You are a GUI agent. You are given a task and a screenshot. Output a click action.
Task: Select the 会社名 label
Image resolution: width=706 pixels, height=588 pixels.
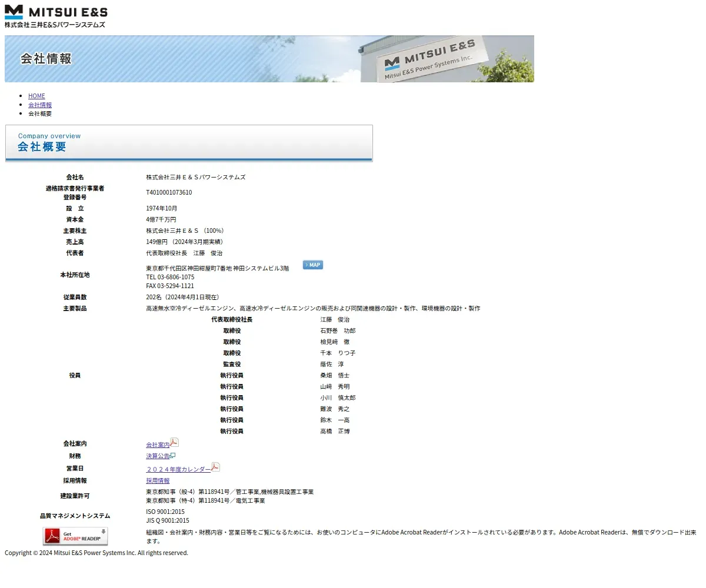click(x=75, y=177)
